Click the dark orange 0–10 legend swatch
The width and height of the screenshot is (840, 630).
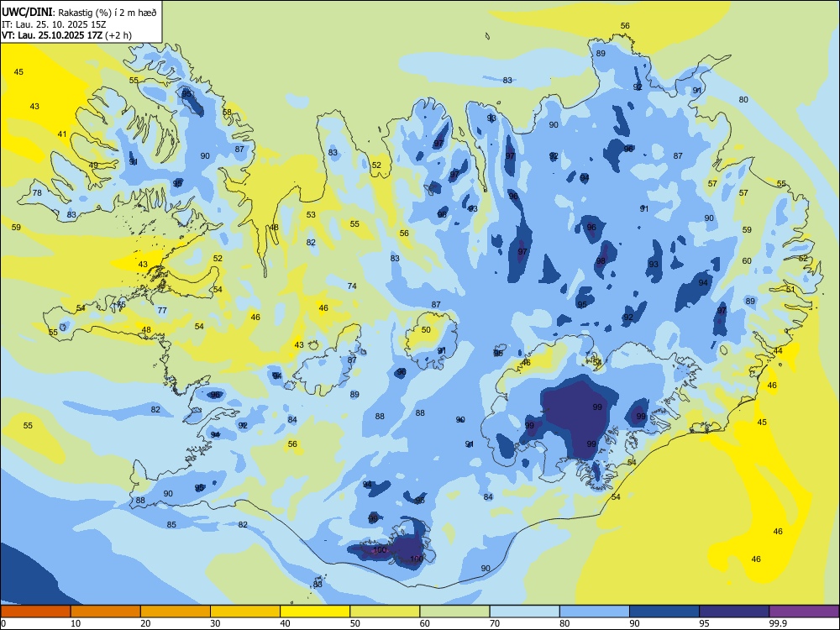click(x=35, y=612)
